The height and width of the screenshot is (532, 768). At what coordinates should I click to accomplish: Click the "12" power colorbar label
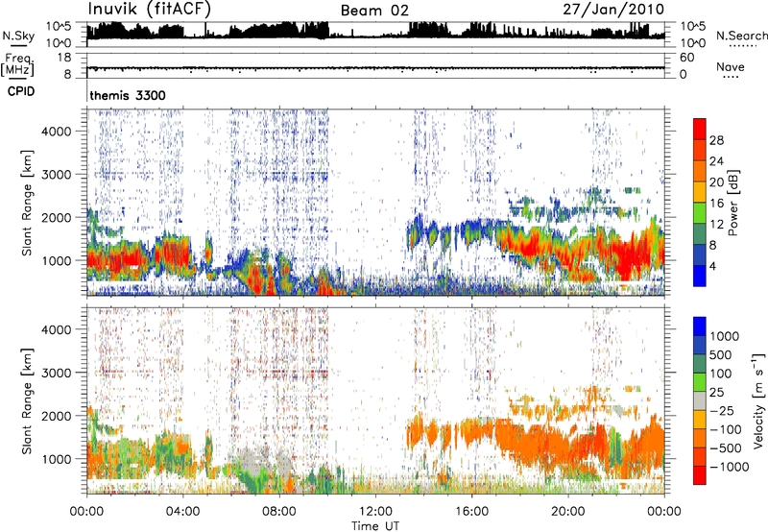716,225
